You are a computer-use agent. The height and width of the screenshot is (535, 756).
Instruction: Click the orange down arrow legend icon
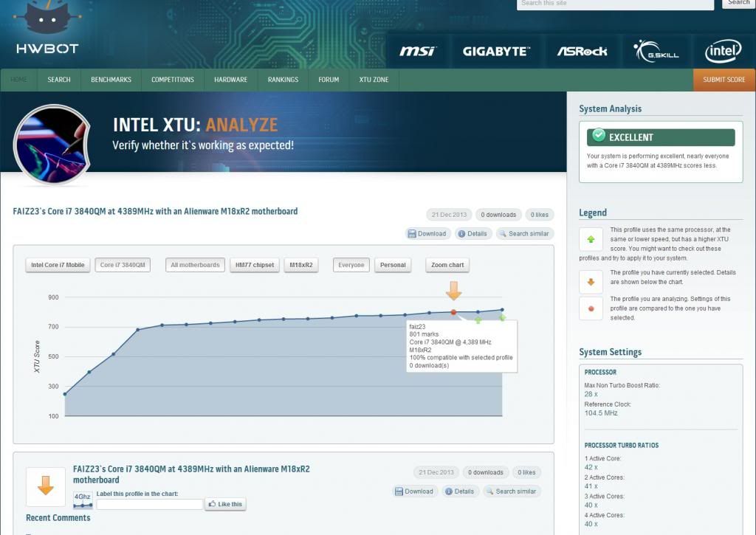(x=591, y=282)
